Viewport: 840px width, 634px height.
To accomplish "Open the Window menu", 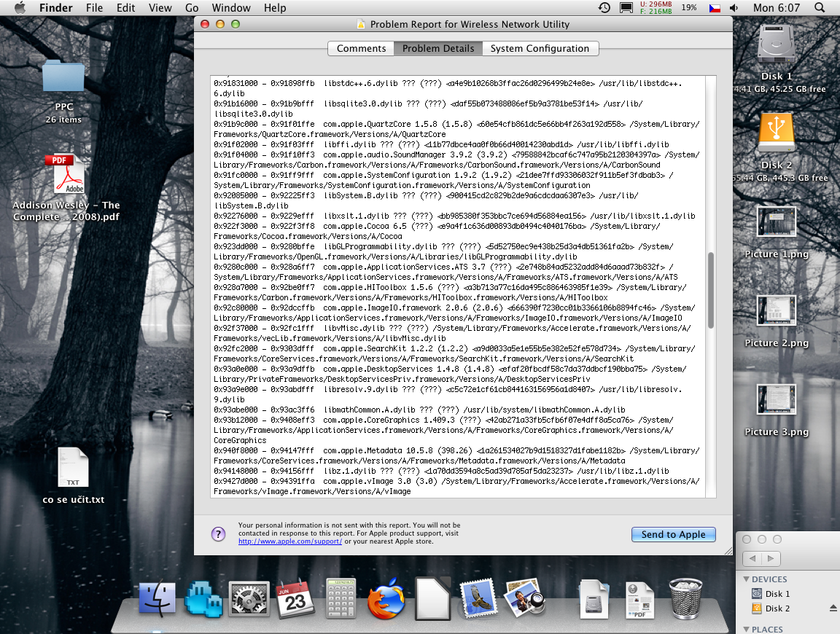I will tap(231, 8).
